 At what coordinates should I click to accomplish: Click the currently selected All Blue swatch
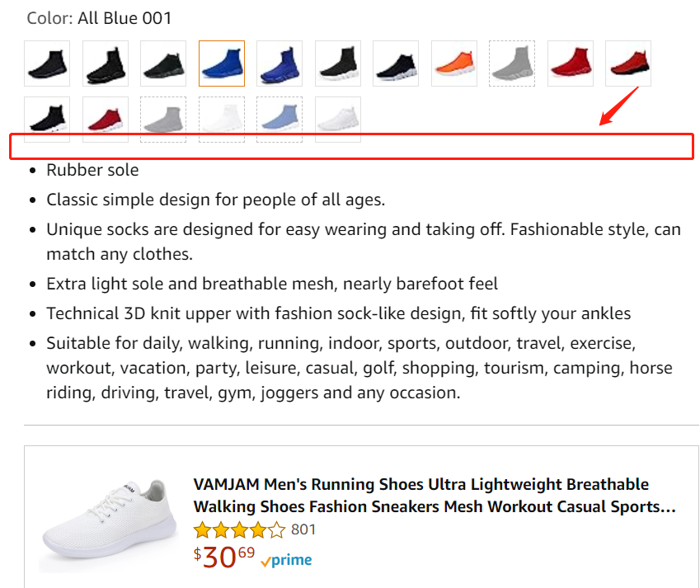pyautogui.click(x=222, y=64)
